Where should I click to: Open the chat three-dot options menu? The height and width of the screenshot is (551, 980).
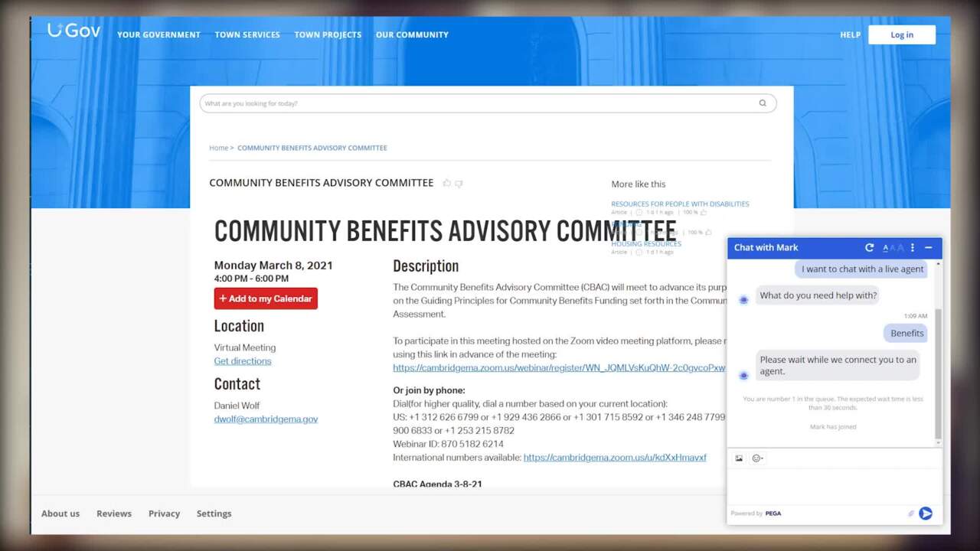point(913,248)
